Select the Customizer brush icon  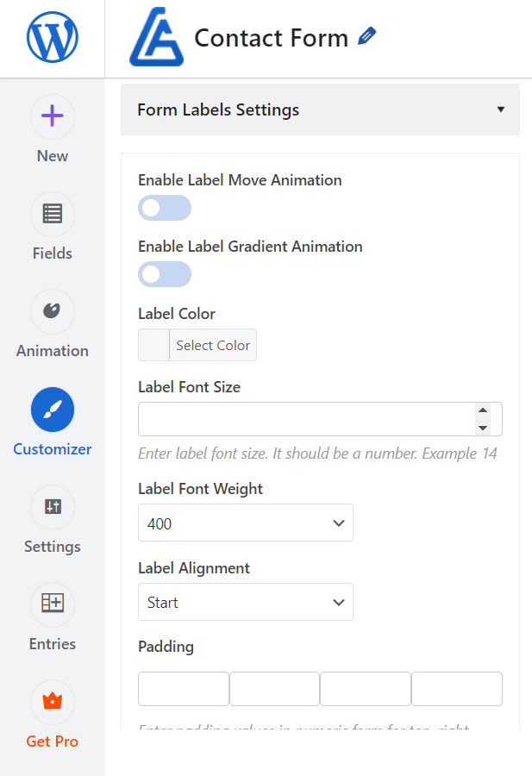pos(52,410)
